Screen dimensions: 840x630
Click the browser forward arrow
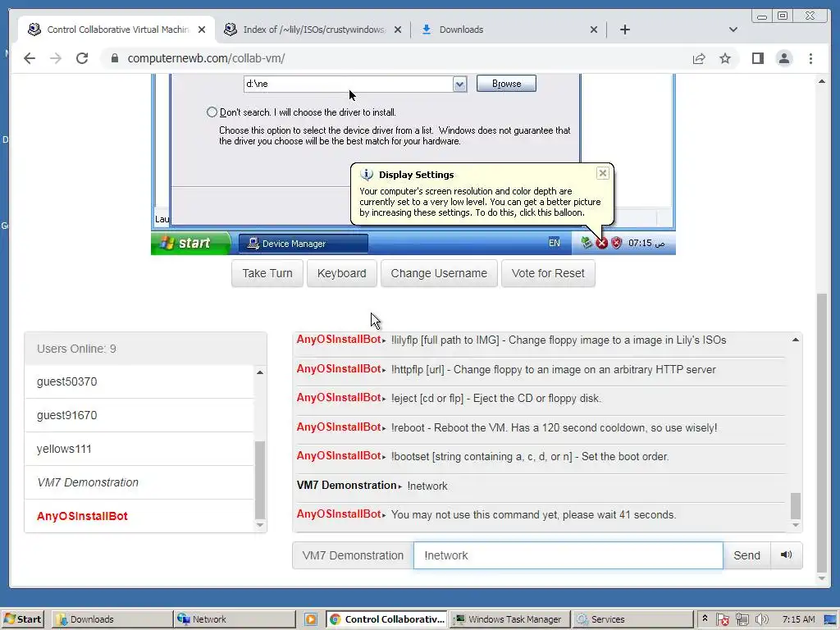pos(56,58)
